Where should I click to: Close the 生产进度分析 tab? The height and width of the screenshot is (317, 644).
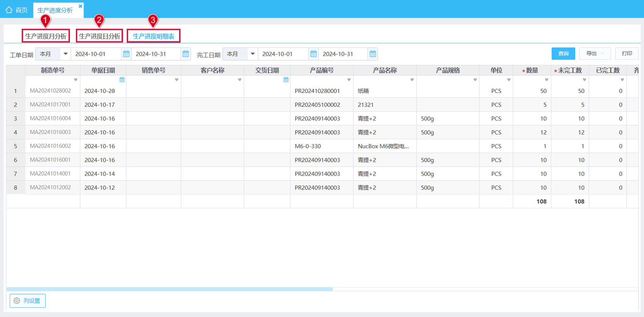(80, 6)
